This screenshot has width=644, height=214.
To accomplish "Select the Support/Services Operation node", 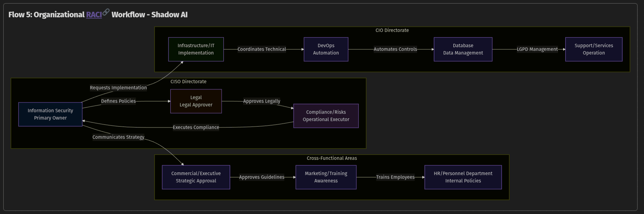I will pos(594,49).
